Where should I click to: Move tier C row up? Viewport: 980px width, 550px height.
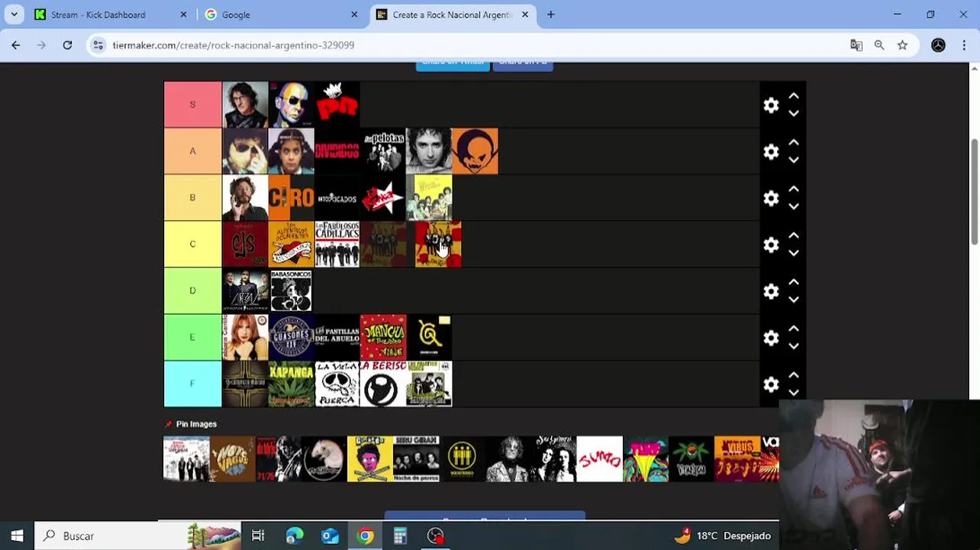point(794,236)
